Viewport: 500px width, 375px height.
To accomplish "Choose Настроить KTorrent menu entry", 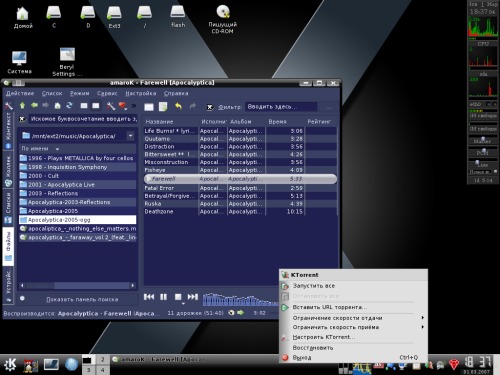I will (353, 337).
